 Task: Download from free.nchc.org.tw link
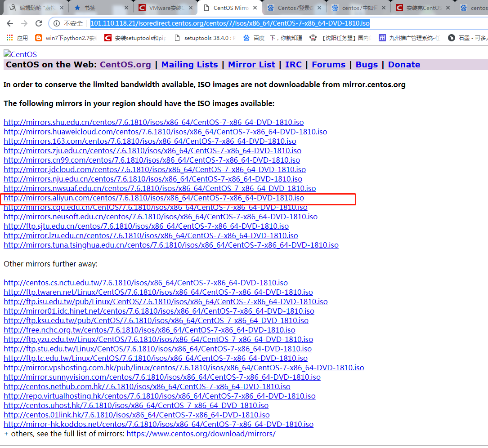click(x=149, y=330)
